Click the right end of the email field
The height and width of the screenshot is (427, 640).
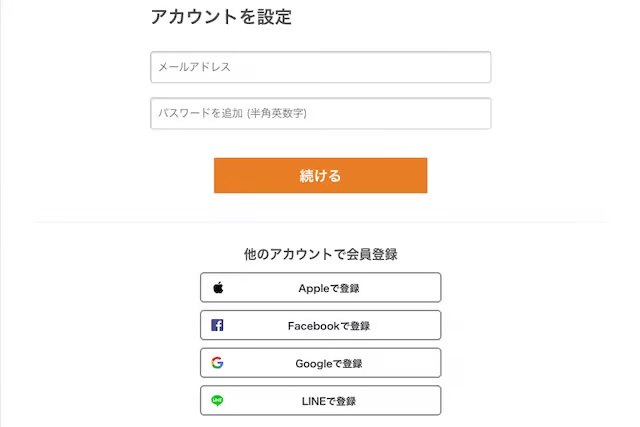click(480, 67)
